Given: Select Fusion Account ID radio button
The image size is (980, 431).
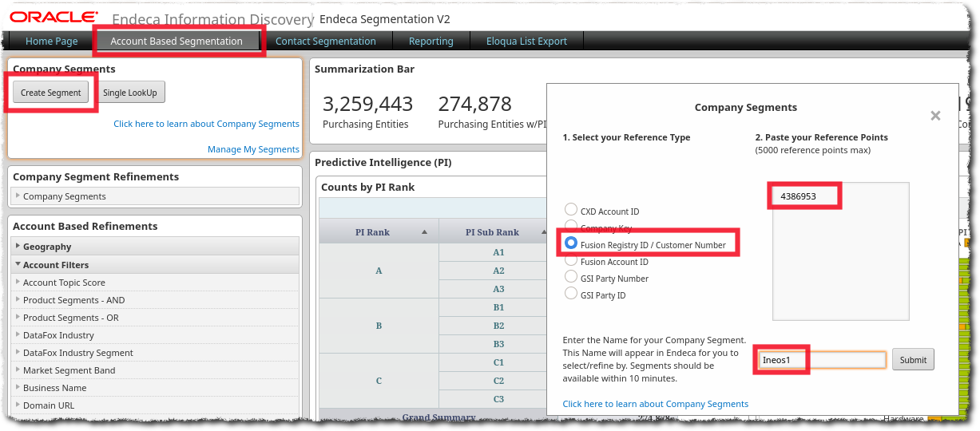Looking at the screenshot, I should point(571,260).
